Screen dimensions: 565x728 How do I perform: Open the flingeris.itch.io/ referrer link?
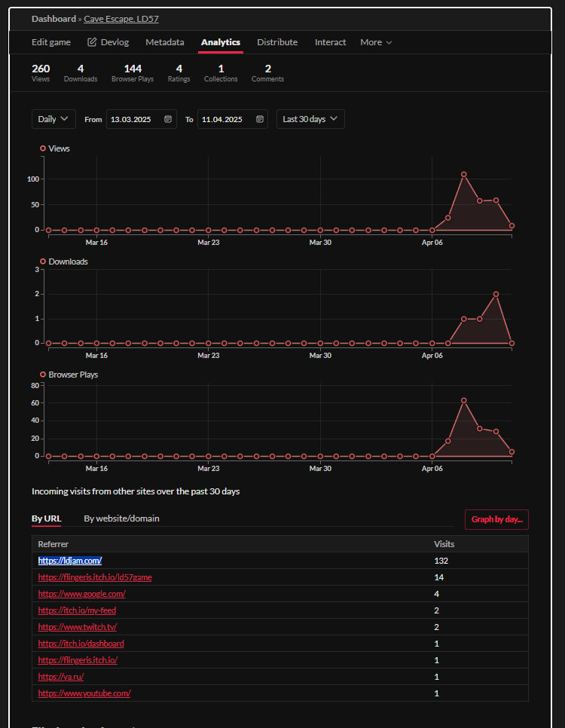tap(78, 660)
